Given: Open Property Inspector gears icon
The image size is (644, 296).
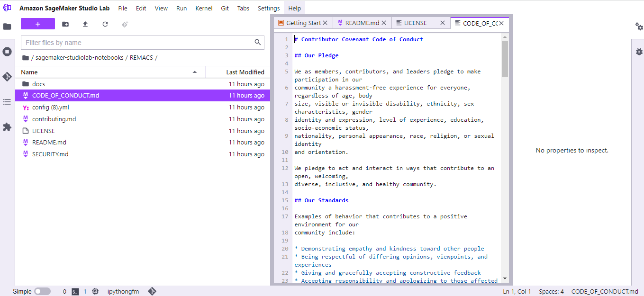Looking at the screenshot, I should 639,27.
